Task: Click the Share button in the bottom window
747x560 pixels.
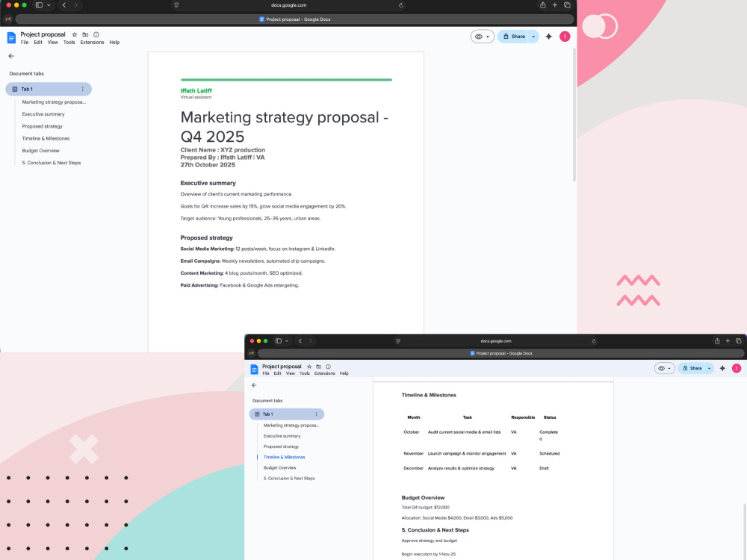Action: 692,368
